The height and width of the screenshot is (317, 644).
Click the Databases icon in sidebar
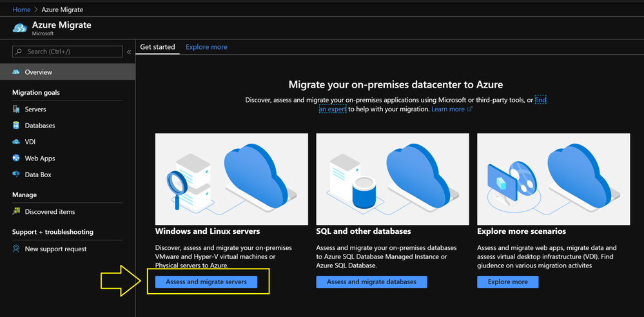pos(16,125)
